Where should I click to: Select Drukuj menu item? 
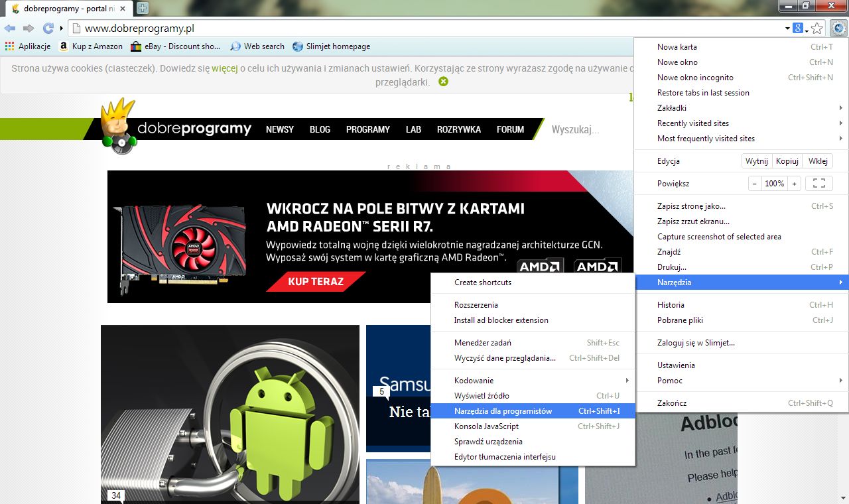pos(740,267)
